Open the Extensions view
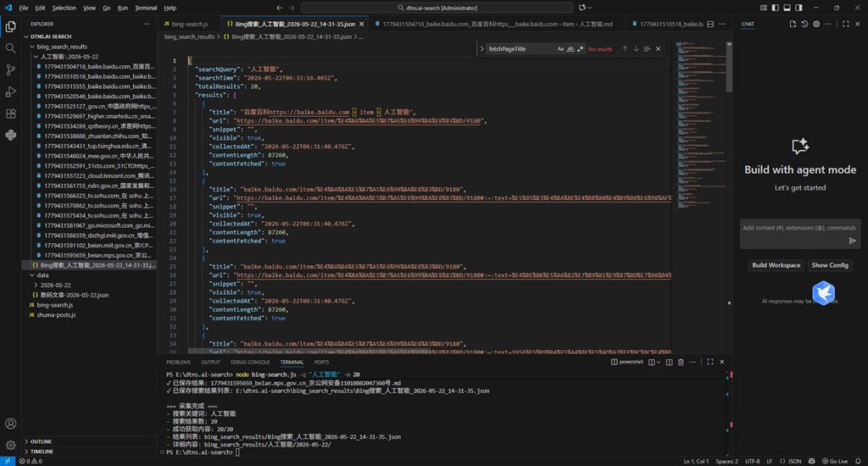Image resolution: width=868 pixels, height=466 pixels. point(10,114)
